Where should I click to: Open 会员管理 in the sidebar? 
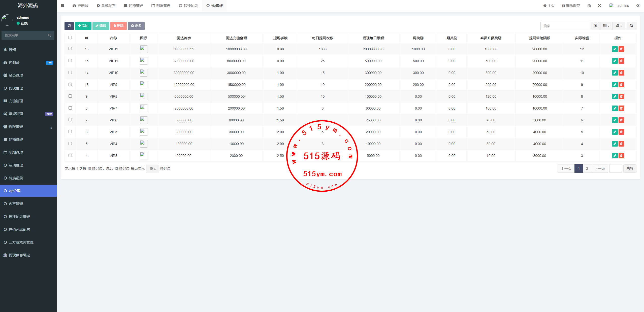(16, 75)
